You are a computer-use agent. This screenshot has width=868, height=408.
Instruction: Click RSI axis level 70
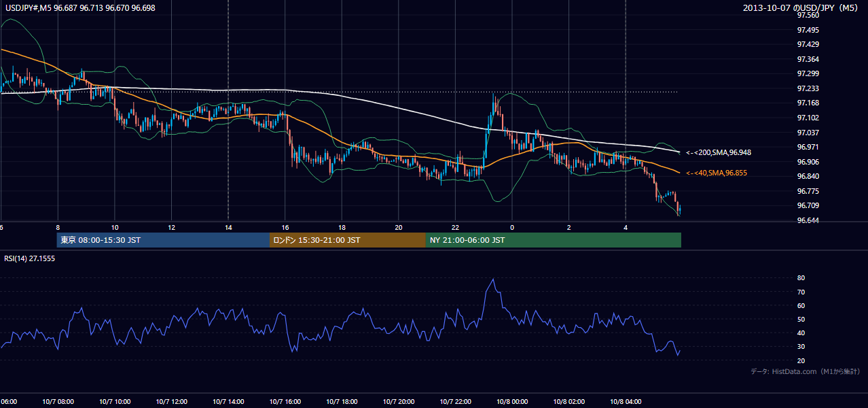[x=801, y=292]
